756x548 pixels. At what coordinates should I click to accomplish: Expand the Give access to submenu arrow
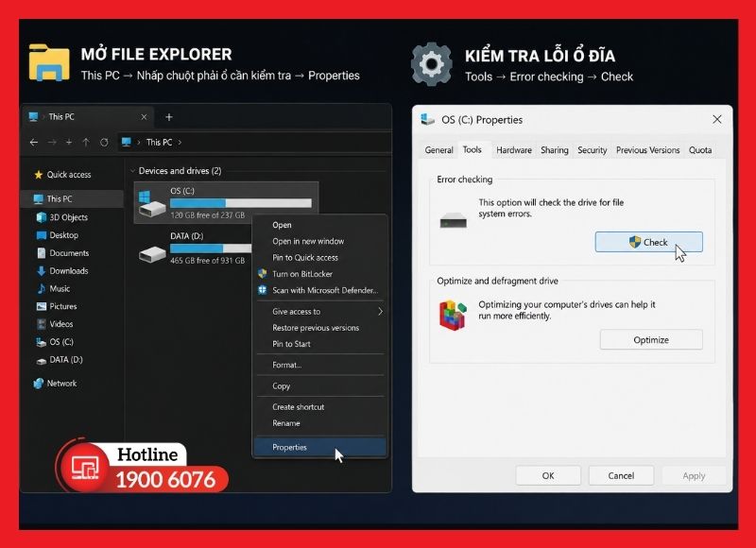tap(380, 312)
